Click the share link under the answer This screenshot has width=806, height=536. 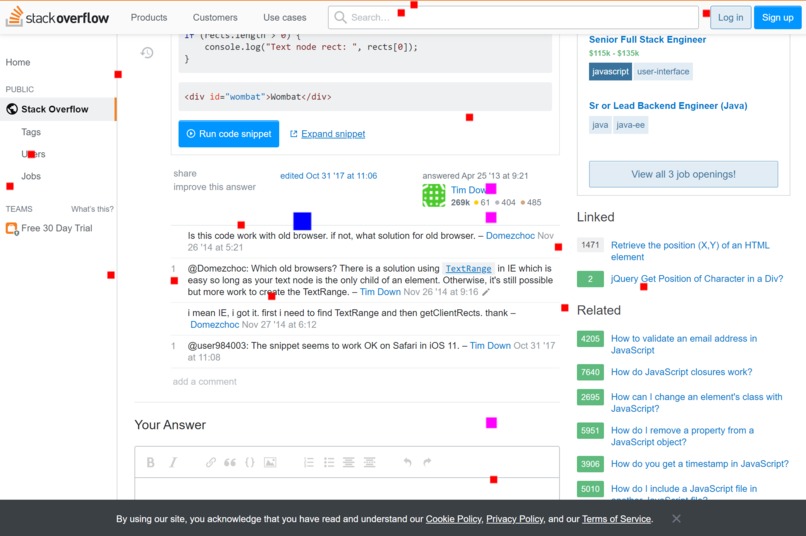tap(185, 174)
